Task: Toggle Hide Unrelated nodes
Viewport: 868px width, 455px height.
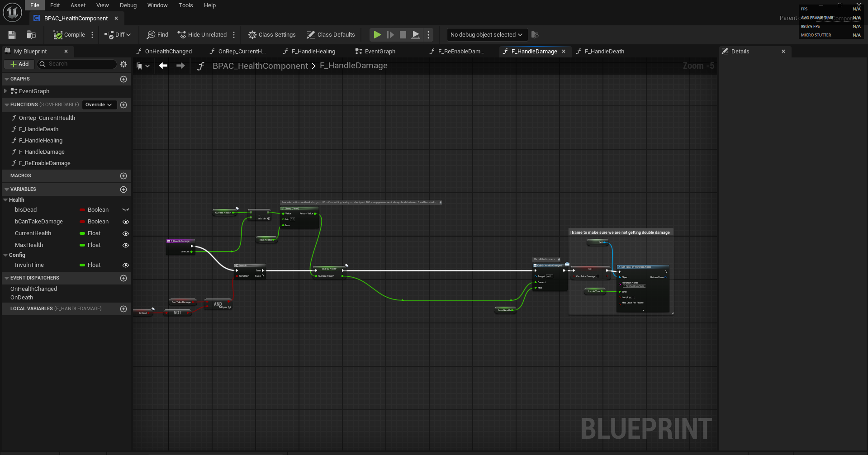Action: (x=202, y=35)
